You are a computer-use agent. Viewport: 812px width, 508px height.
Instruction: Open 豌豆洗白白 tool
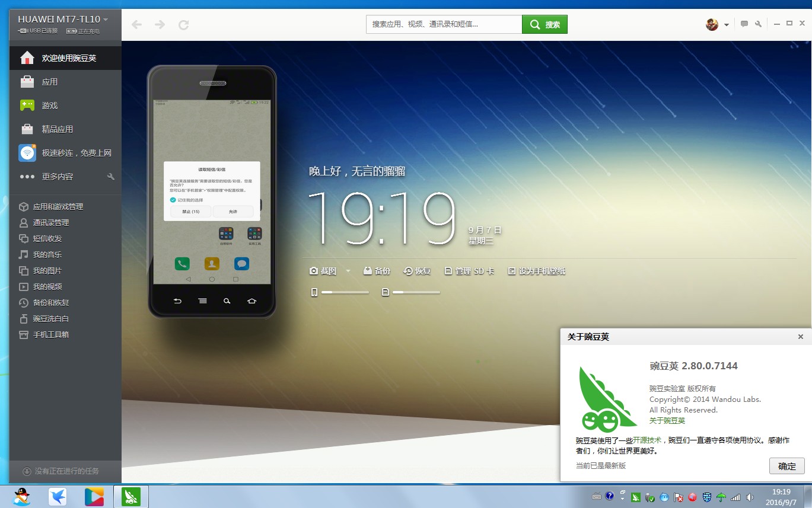click(65, 319)
